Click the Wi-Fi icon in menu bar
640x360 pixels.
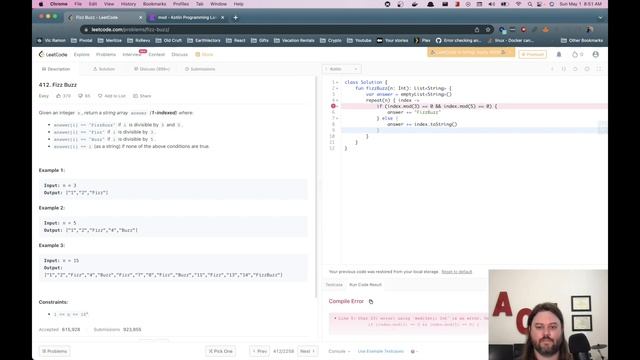[518, 4]
